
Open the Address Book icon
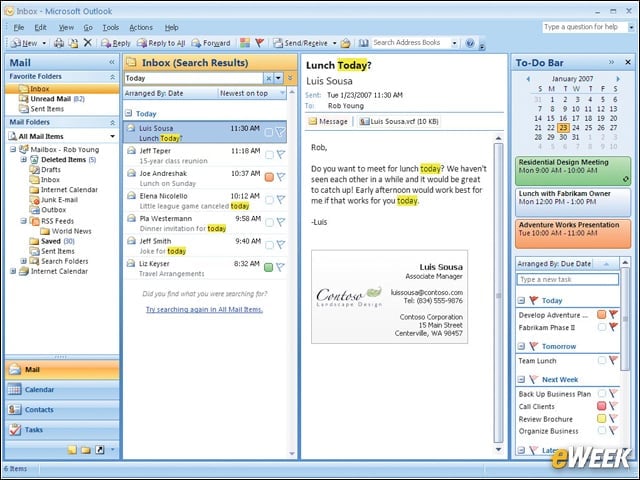(363, 43)
